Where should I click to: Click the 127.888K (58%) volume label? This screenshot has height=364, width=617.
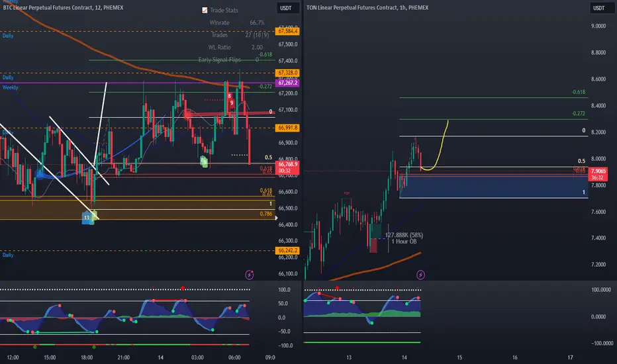404,235
